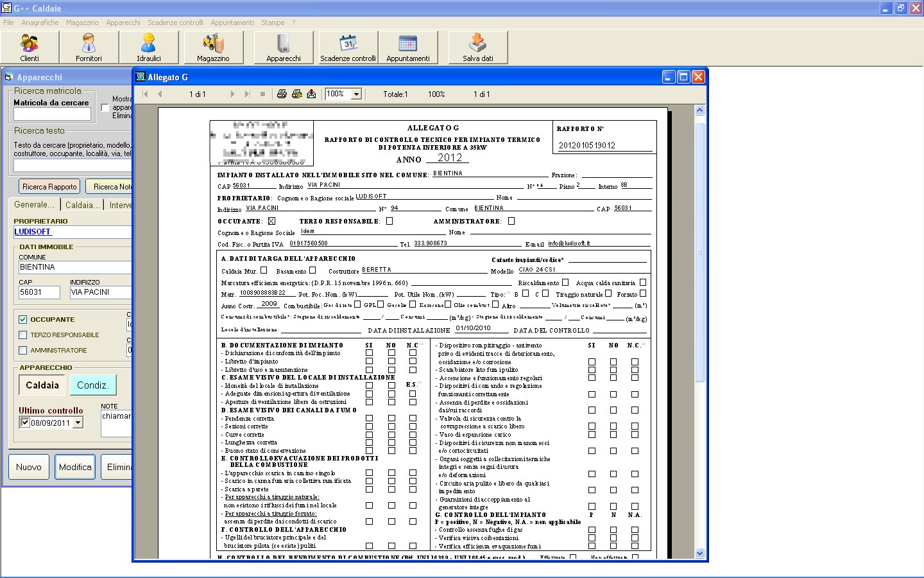
Task: Click the Caldaia apparecchio button
Action: [42, 385]
